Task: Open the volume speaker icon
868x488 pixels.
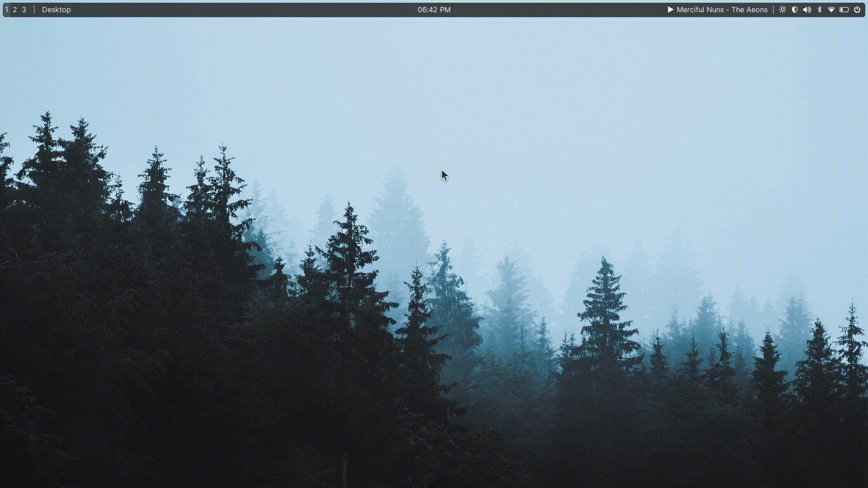Action: tap(807, 9)
